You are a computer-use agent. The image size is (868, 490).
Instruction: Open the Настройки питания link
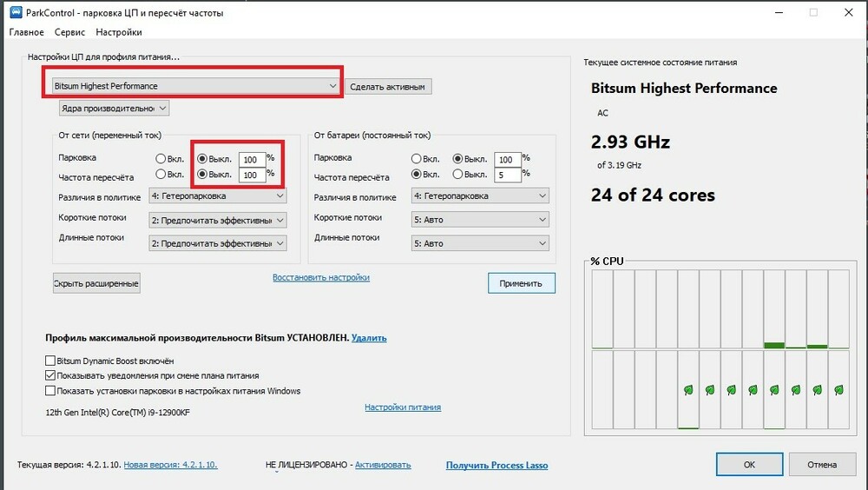403,407
